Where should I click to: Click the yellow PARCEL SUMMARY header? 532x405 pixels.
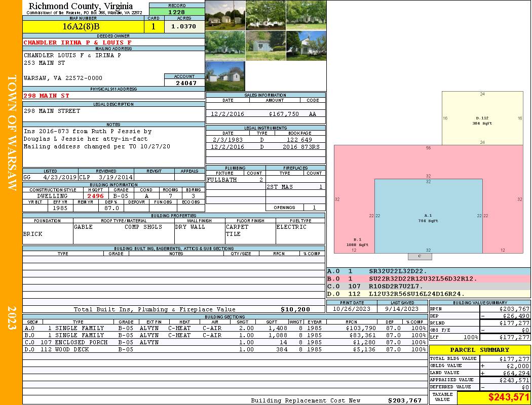point(480,350)
